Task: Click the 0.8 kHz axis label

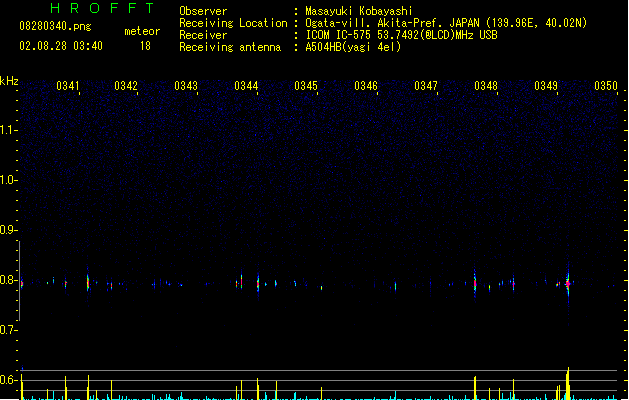Action: [x=8, y=280]
